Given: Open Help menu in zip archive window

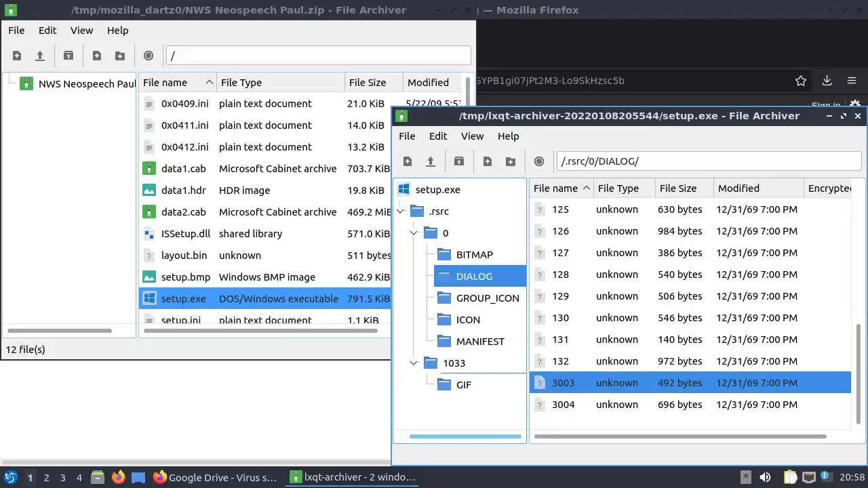Looking at the screenshot, I should pos(118,30).
